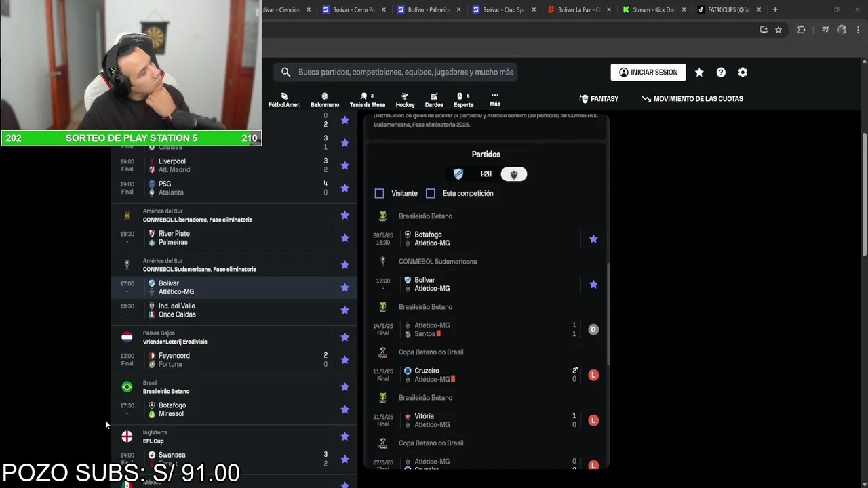The height and width of the screenshot is (488, 868).
Task: Click the Netherlands flag icon
Action: (x=127, y=337)
